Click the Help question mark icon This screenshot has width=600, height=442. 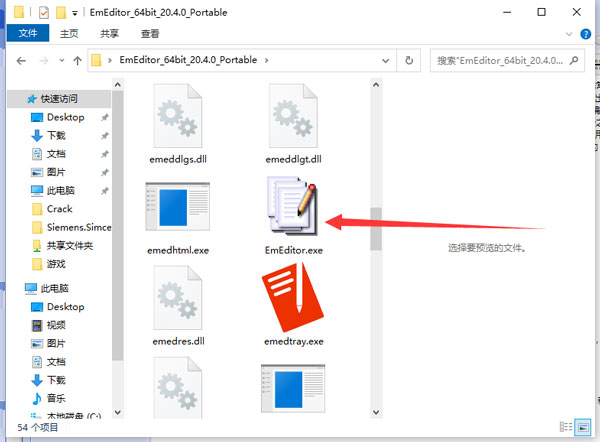[x=585, y=34]
